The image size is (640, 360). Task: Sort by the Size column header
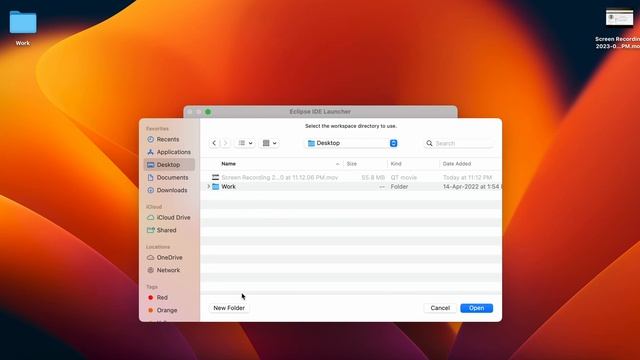[351, 164]
